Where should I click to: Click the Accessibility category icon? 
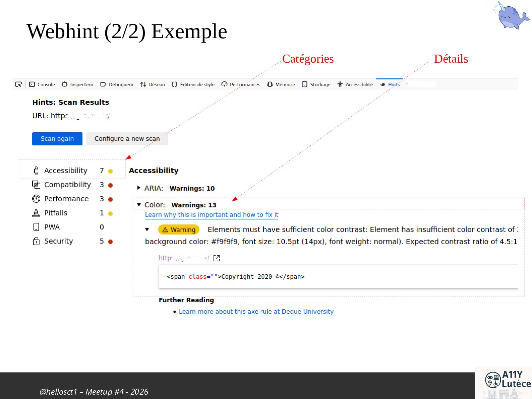pos(36,171)
